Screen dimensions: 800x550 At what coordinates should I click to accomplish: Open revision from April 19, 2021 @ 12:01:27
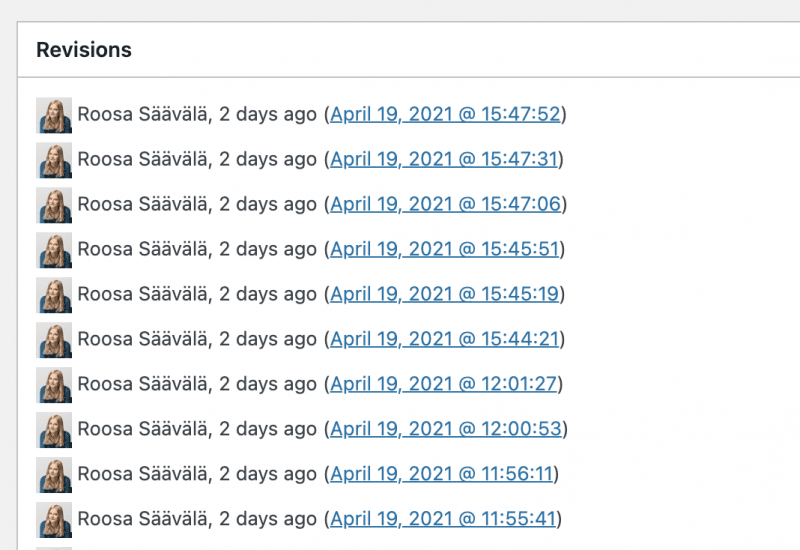444,384
